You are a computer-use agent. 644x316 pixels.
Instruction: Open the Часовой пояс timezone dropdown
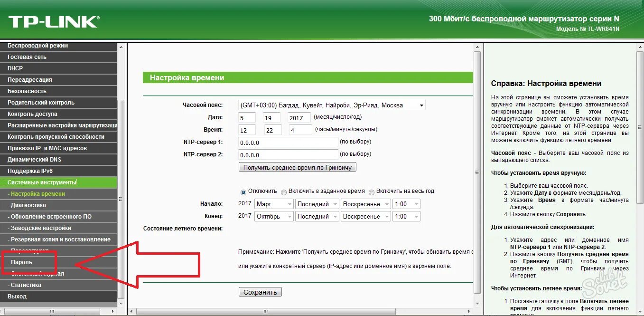click(332, 105)
